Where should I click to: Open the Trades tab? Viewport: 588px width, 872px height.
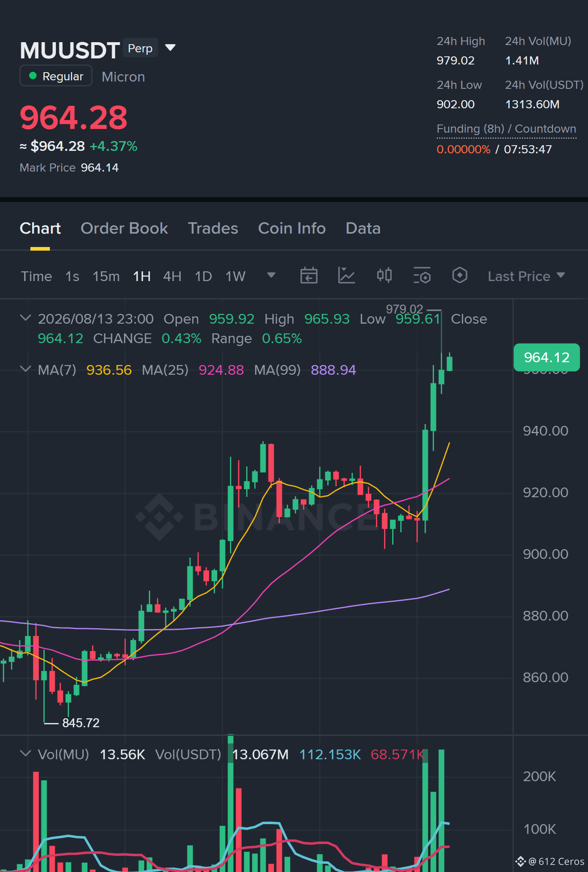pyautogui.click(x=213, y=228)
